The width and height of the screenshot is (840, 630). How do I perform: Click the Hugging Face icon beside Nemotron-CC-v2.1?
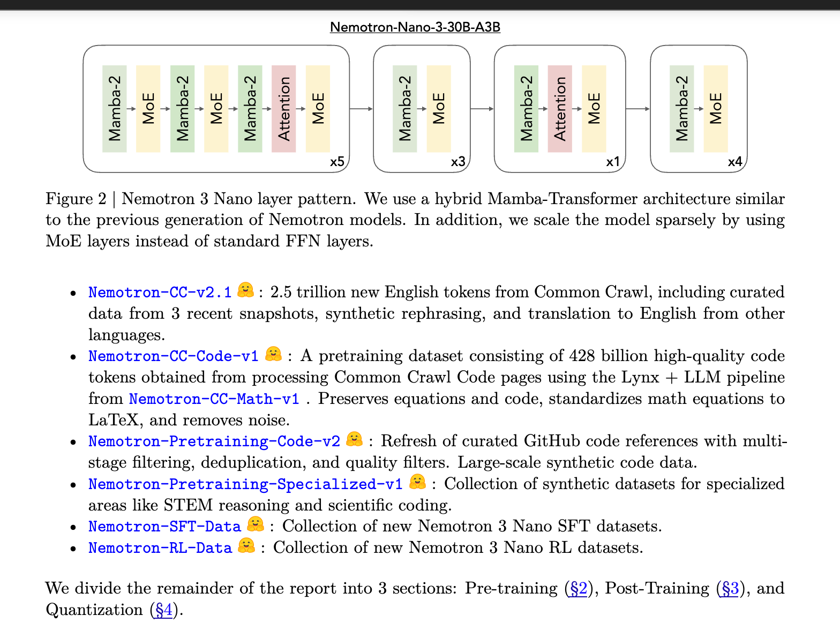245,290
